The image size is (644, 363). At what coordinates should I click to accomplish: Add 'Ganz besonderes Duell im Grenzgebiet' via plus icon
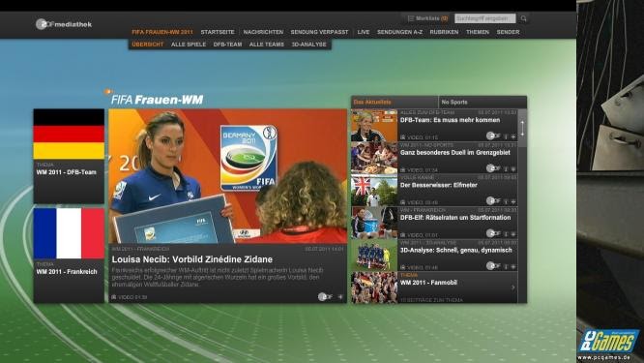coord(513,169)
